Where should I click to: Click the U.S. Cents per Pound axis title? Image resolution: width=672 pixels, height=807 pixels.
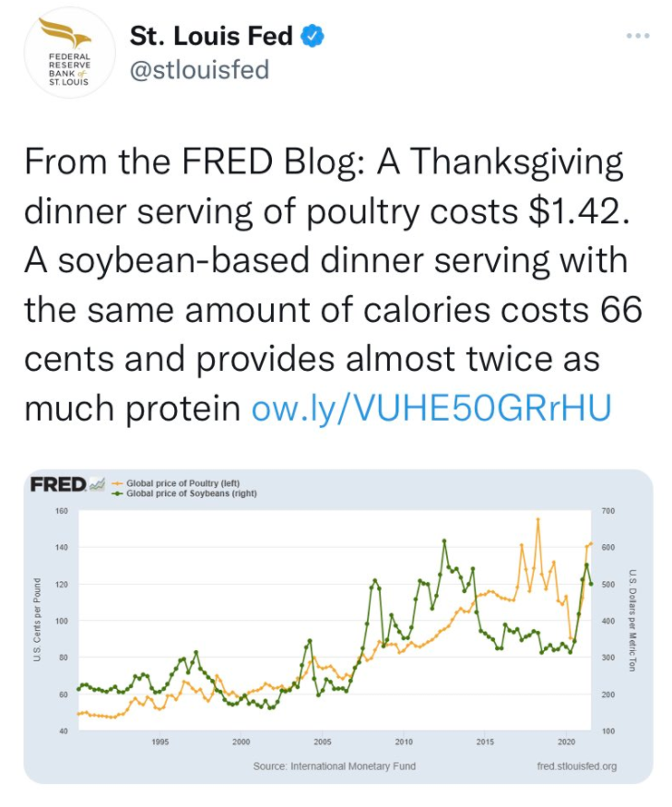coord(37,620)
